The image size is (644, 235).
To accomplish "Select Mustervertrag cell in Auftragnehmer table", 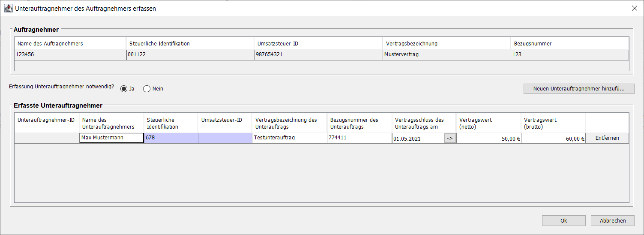I will pyautogui.click(x=447, y=54).
